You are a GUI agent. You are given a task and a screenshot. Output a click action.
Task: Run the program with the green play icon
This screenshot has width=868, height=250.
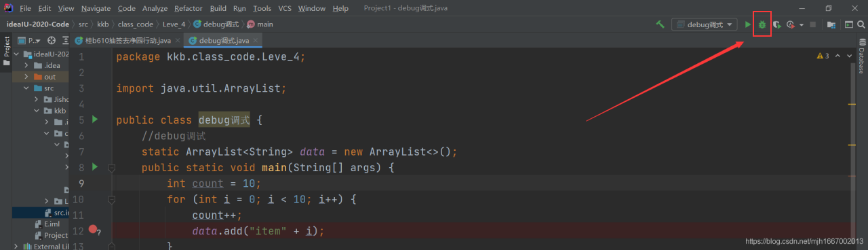pos(748,24)
